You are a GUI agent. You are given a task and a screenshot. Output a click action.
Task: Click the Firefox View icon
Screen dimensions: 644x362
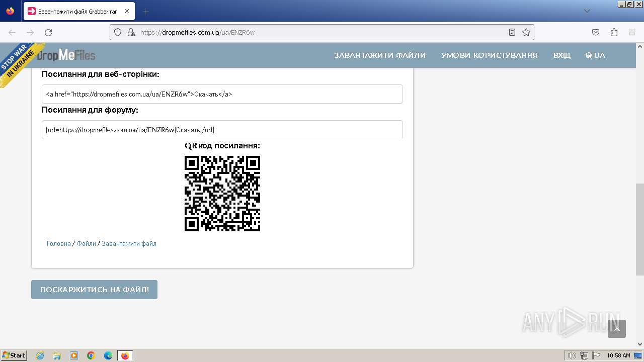click(10, 11)
